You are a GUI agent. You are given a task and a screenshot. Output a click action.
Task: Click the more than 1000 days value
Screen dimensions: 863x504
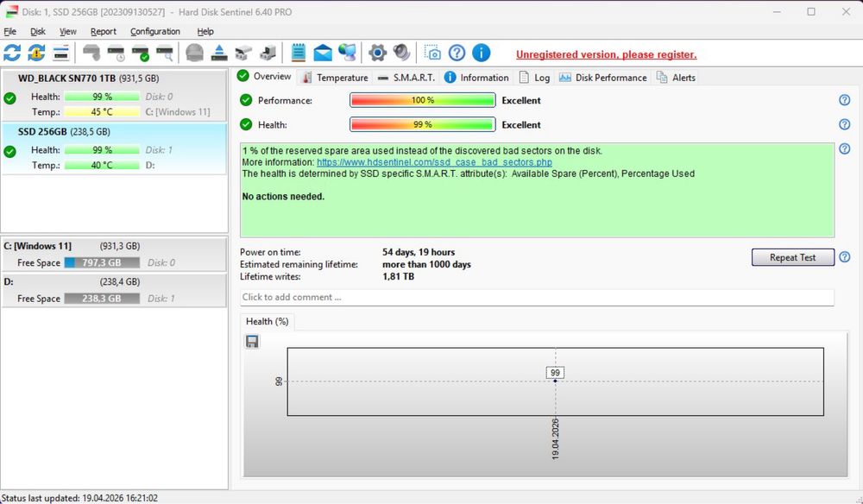[x=426, y=264]
